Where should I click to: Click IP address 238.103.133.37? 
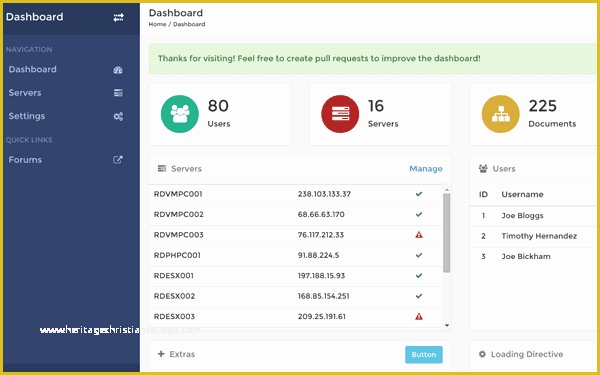[x=324, y=194]
